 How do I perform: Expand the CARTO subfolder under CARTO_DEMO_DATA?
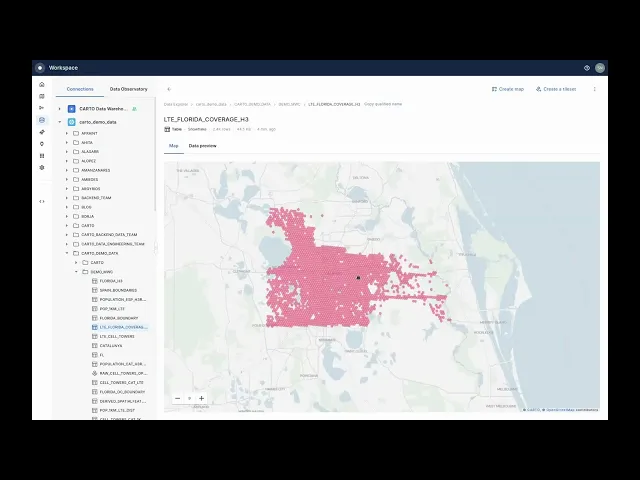click(76, 262)
